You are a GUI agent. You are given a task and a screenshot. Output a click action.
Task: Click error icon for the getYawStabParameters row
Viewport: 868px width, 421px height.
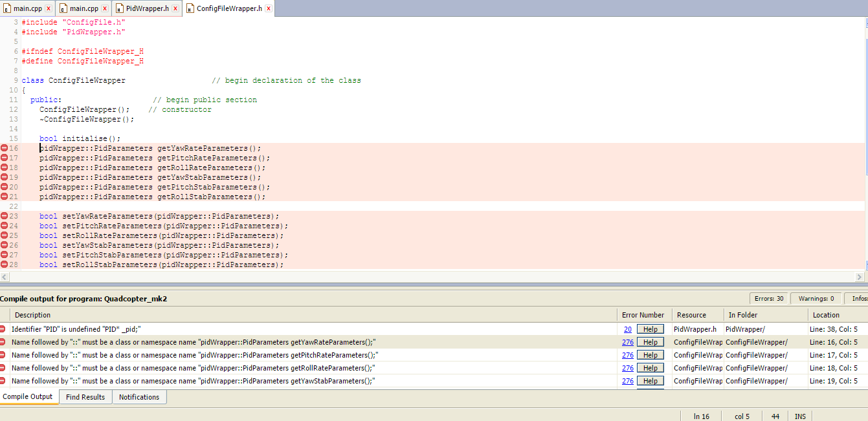coord(3,381)
